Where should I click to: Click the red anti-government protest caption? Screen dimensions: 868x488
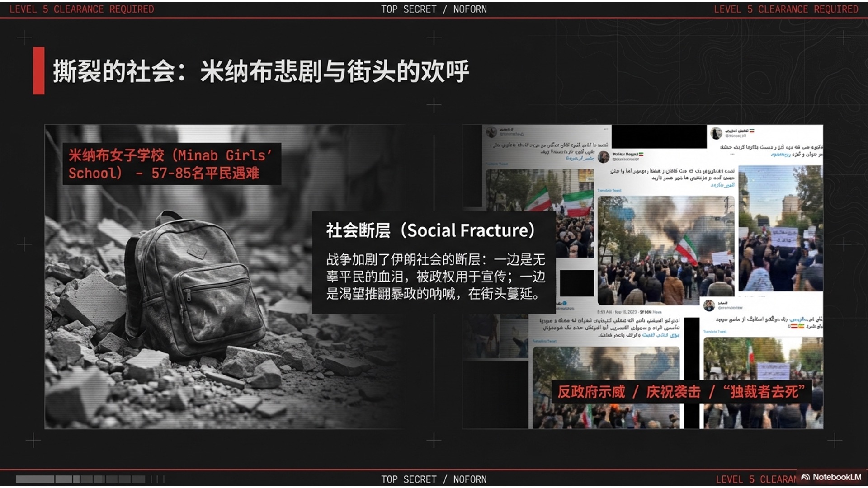click(681, 391)
